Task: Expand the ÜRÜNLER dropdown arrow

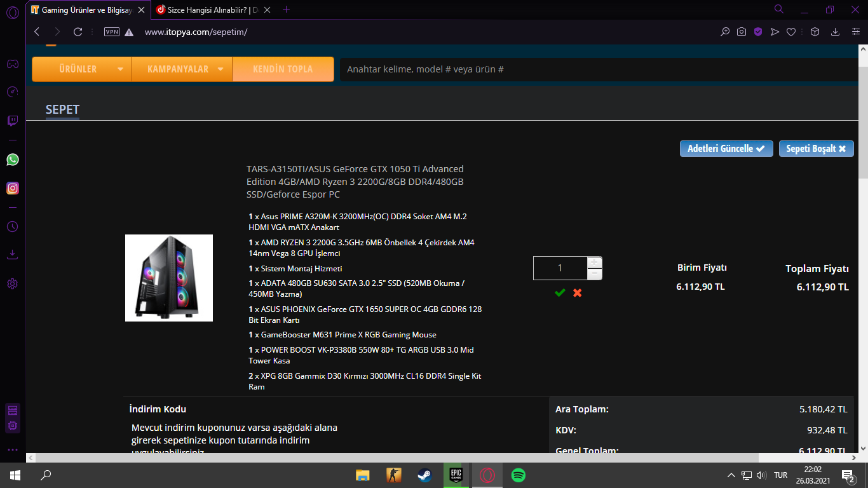Action: pos(120,69)
